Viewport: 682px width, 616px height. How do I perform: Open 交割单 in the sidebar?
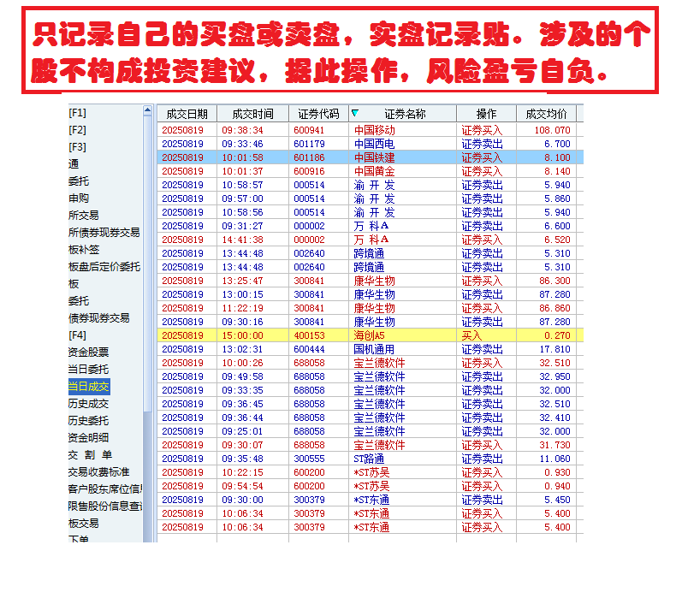90,455
